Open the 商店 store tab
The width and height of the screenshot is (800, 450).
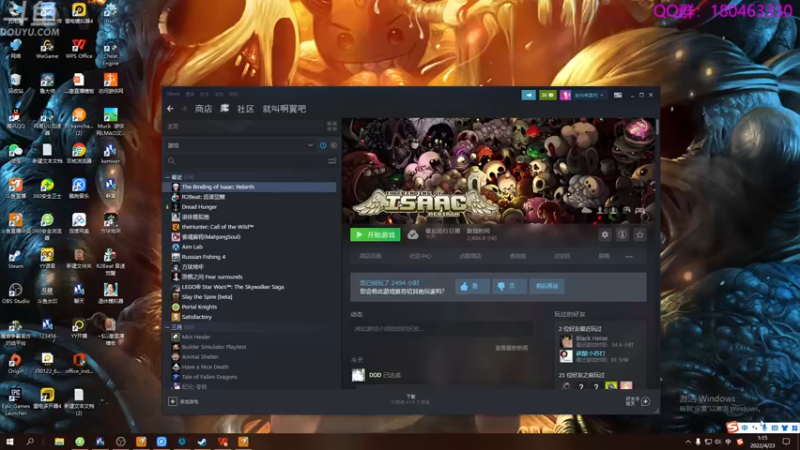[x=203, y=109]
